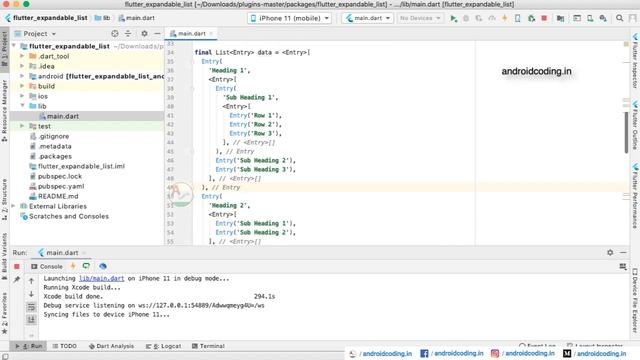Viewport: 640px width, 360px height.
Task: Open the lib/main.dart link in console
Action: click(x=102, y=278)
